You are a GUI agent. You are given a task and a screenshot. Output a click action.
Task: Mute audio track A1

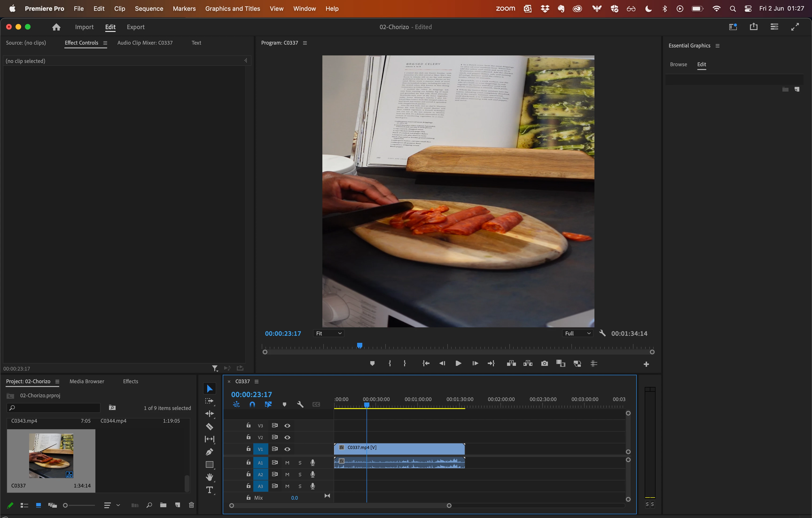[287, 463]
